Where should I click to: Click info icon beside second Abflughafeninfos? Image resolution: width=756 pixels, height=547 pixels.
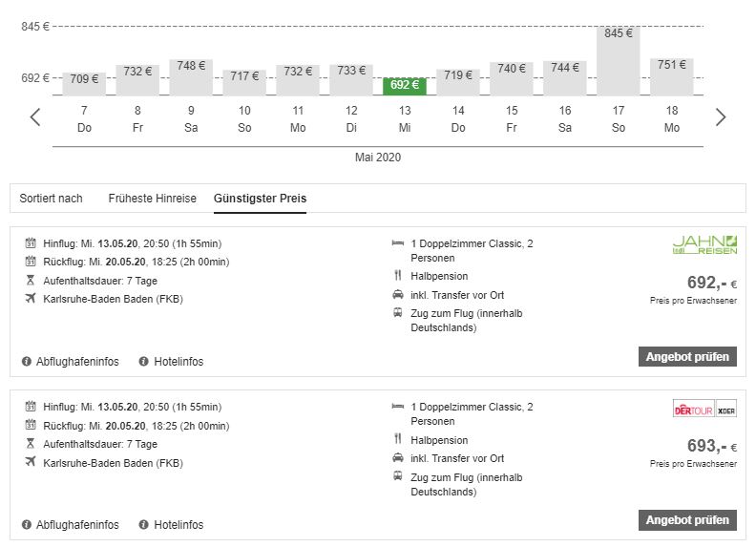(27, 525)
